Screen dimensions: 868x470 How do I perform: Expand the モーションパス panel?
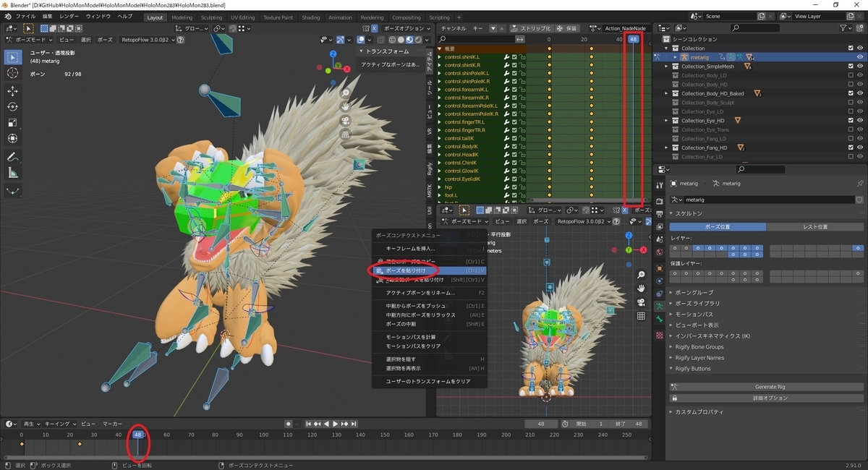point(671,314)
